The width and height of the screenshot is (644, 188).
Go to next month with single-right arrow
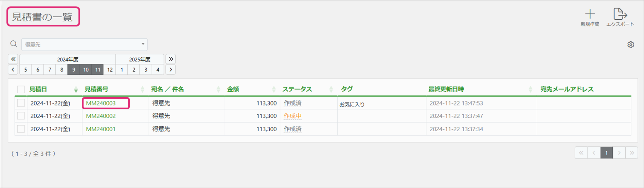171,70
